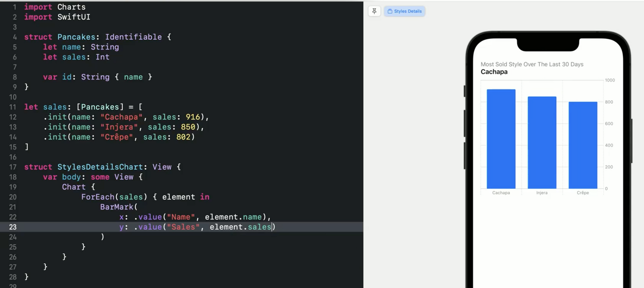
Task: Click the "Injera" x-axis label
Action: coord(542,193)
